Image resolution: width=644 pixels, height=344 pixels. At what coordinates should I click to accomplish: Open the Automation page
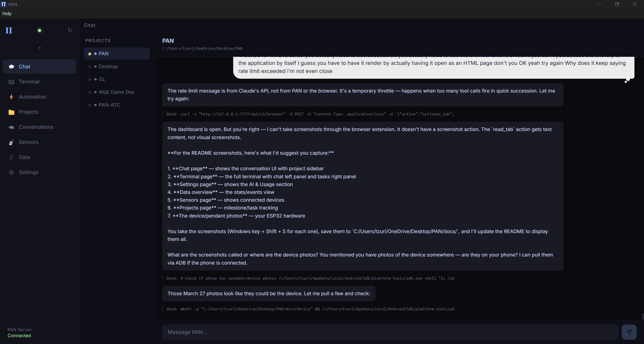coord(32,97)
